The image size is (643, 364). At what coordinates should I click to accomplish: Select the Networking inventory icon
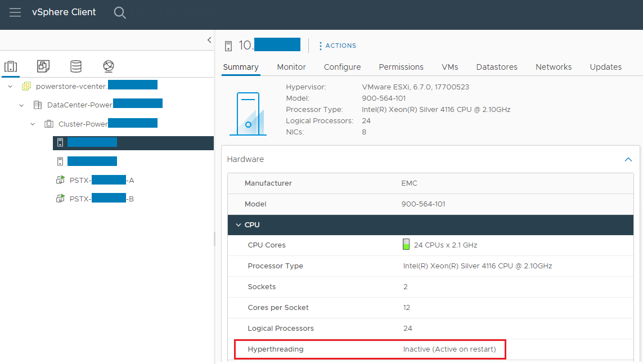[108, 66]
